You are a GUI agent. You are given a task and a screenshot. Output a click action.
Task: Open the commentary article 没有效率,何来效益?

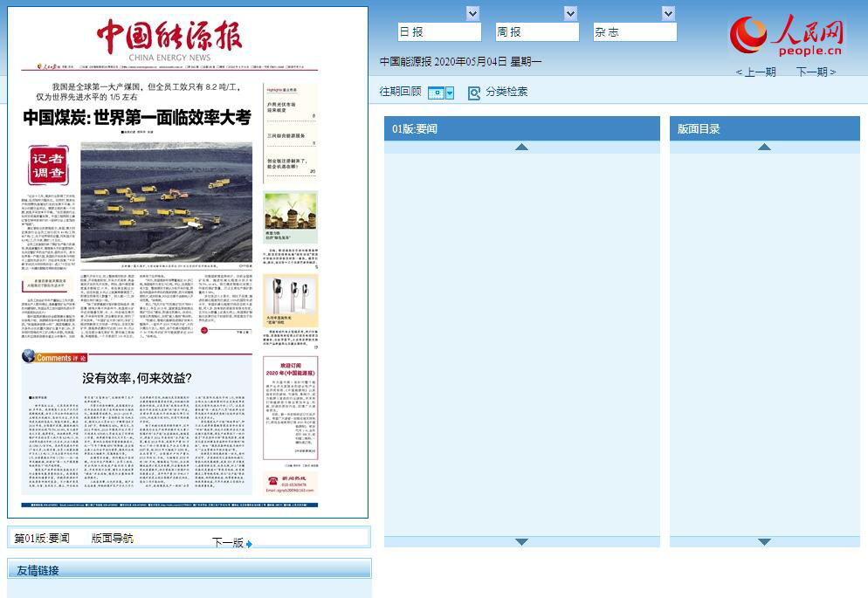click(x=137, y=378)
